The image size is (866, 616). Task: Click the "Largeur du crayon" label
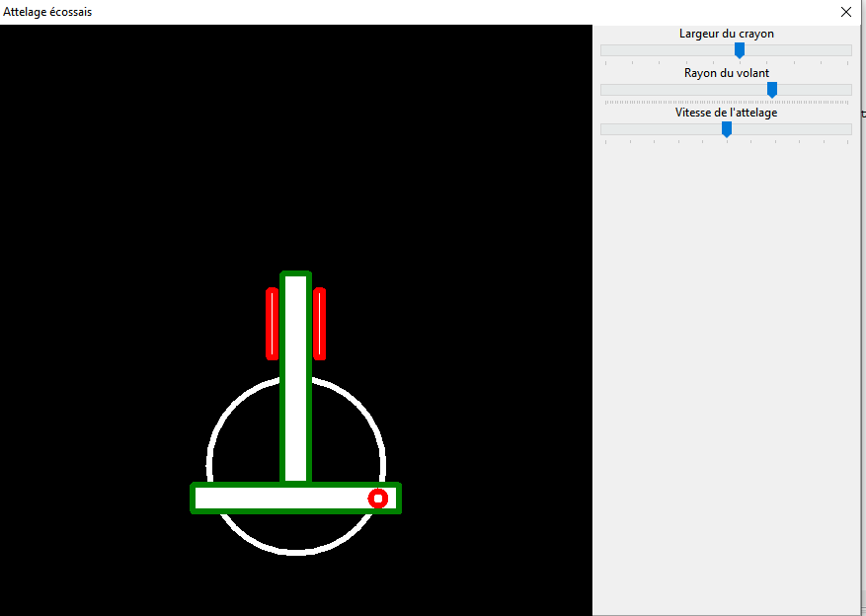726,34
